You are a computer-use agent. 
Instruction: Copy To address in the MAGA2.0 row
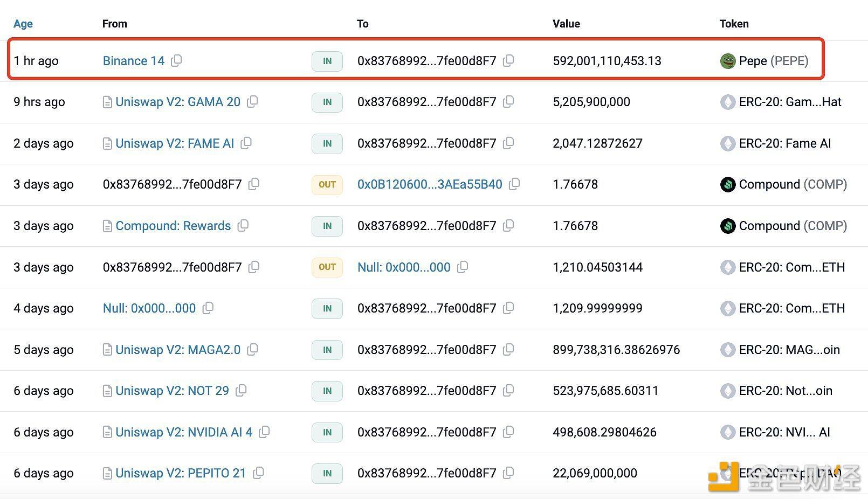[x=508, y=349]
